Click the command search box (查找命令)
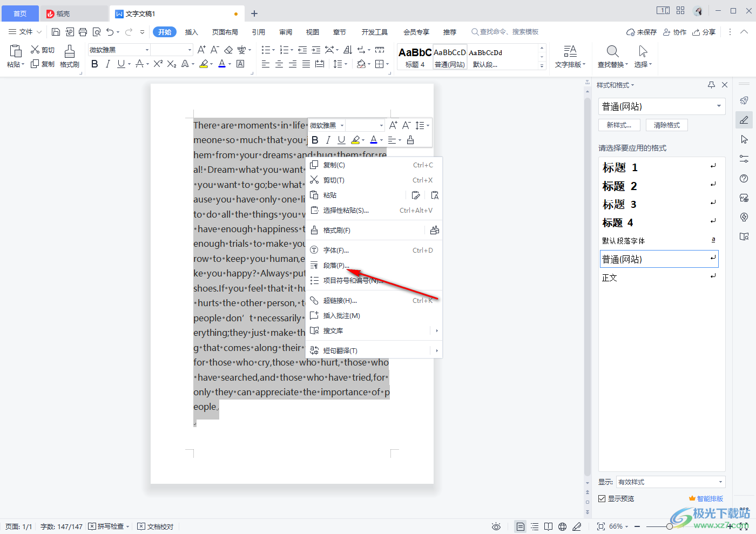Image resolution: width=756 pixels, height=534 pixels. point(505,32)
